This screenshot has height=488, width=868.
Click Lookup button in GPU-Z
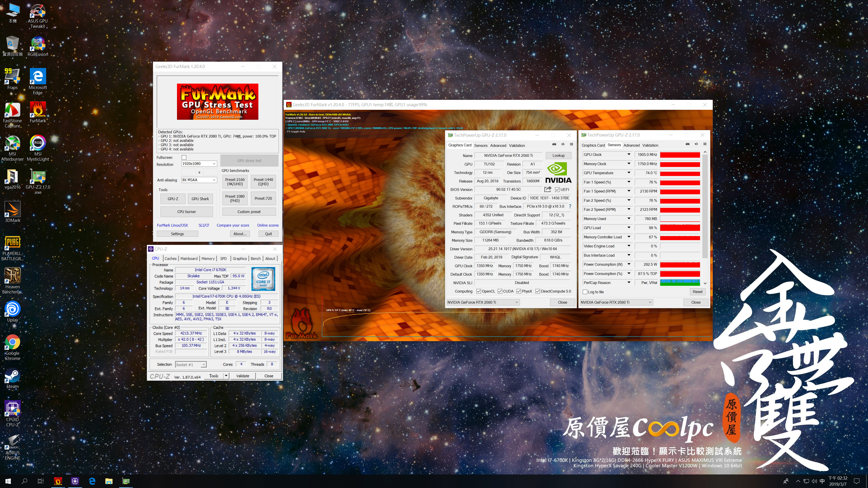(558, 155)
